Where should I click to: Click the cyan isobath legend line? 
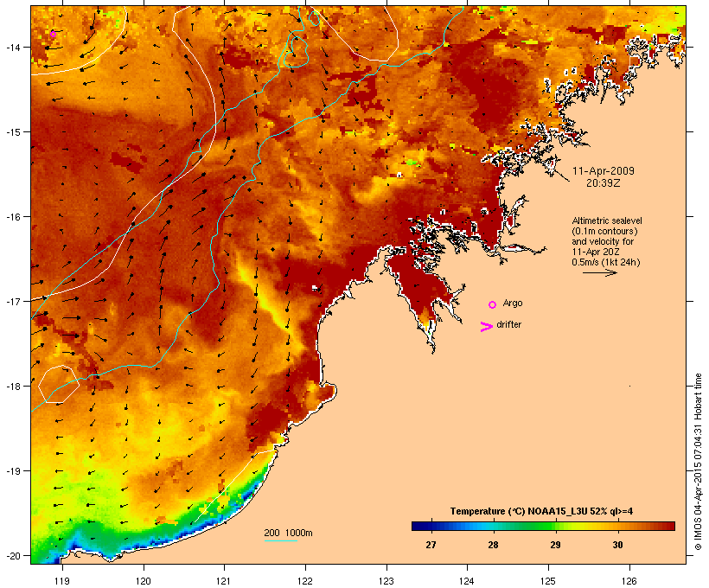click(x=280, y=540)
